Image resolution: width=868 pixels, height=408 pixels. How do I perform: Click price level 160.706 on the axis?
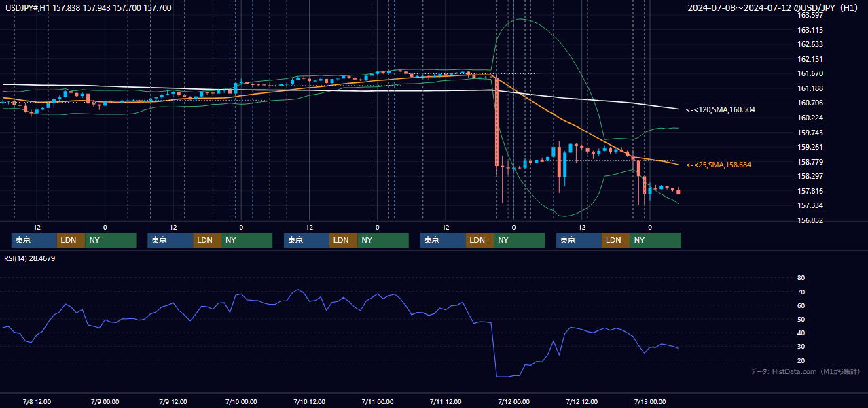810,103
